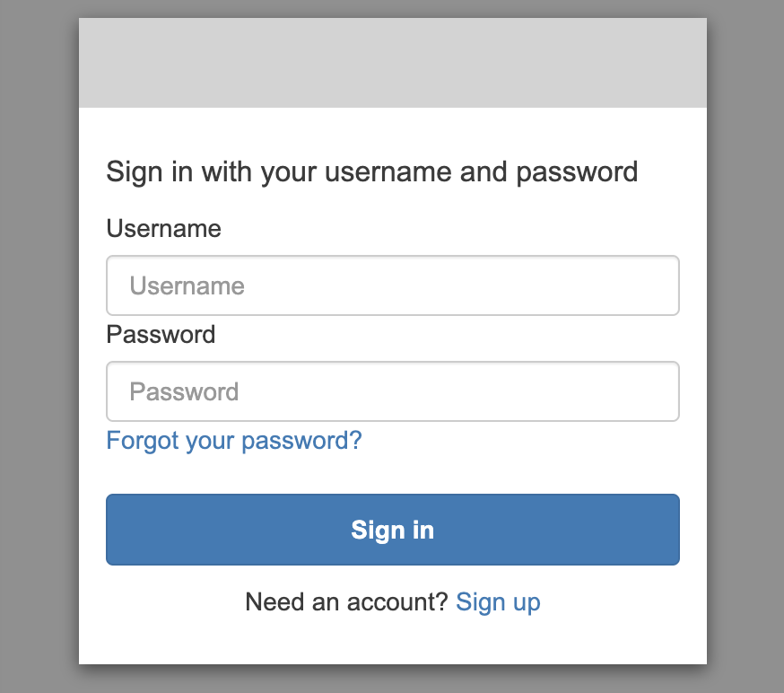This screenshot has height=693, width=784.
Task: Click the Password field label
Action: (x=160, y=334)
